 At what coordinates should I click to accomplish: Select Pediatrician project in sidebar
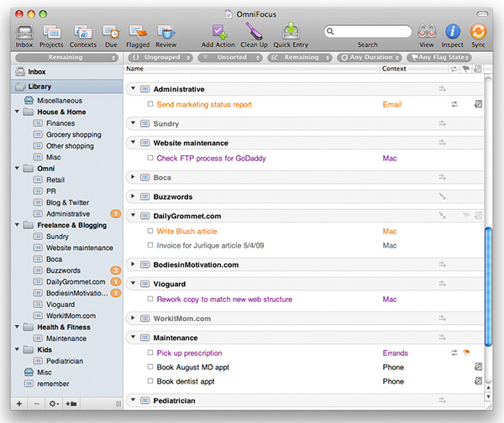(65, 361)
